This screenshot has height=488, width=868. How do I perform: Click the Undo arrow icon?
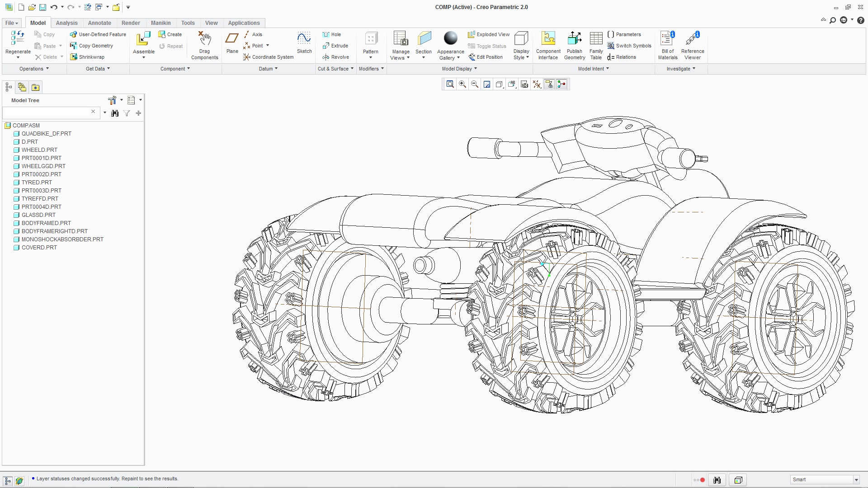(x=54, y=7)
